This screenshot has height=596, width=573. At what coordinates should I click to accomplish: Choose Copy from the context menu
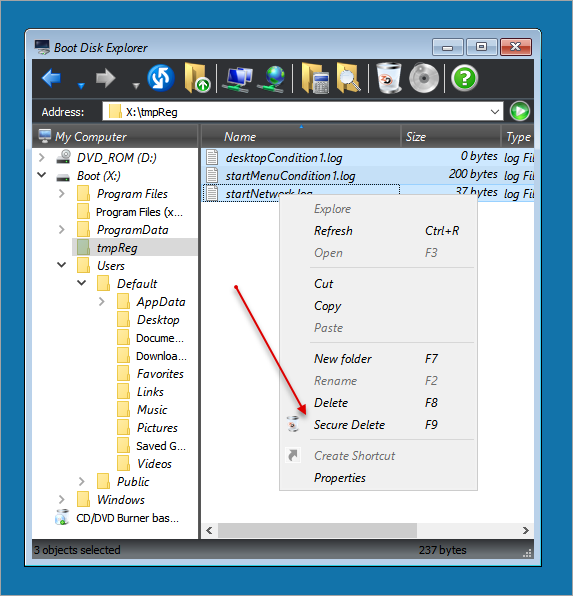coord(327,306)
